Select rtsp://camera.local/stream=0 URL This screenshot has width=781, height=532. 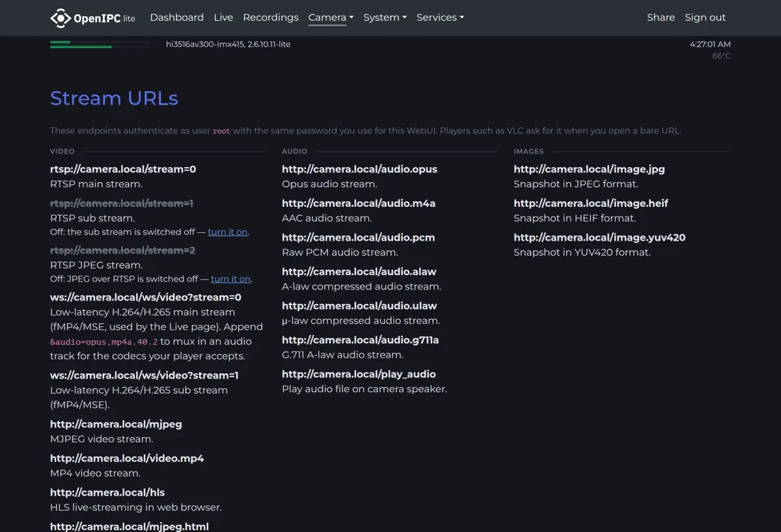coord(123,169)
